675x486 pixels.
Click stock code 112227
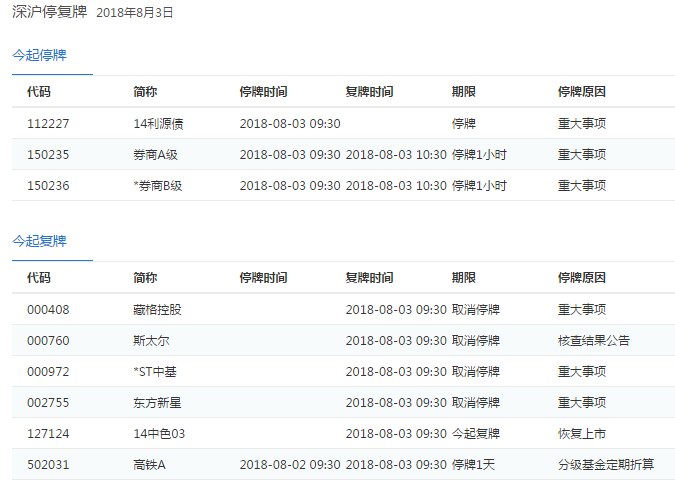[48, 124]
